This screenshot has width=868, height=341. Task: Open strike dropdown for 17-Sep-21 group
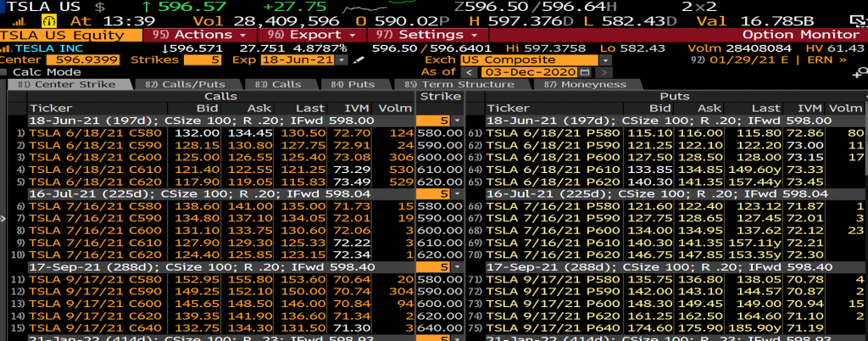coord(457,267)
